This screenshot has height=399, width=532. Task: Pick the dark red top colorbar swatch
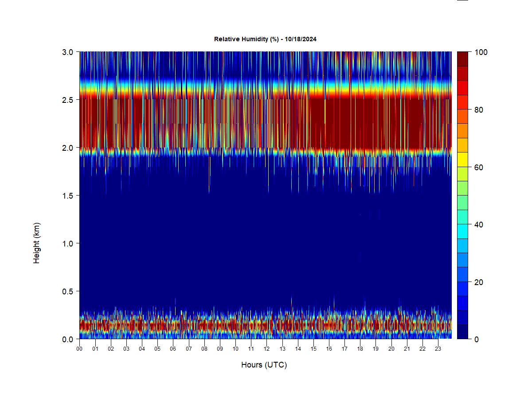coord(463,59)
